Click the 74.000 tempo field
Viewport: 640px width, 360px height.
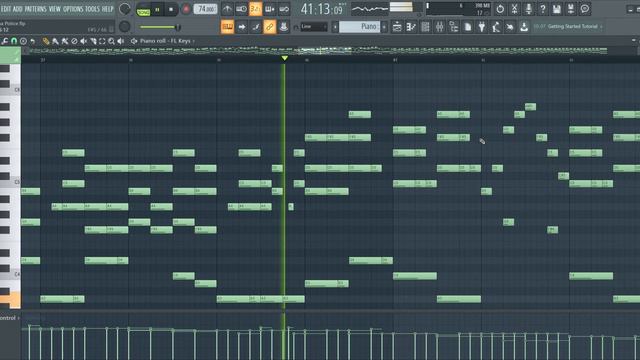coord(205,9)
